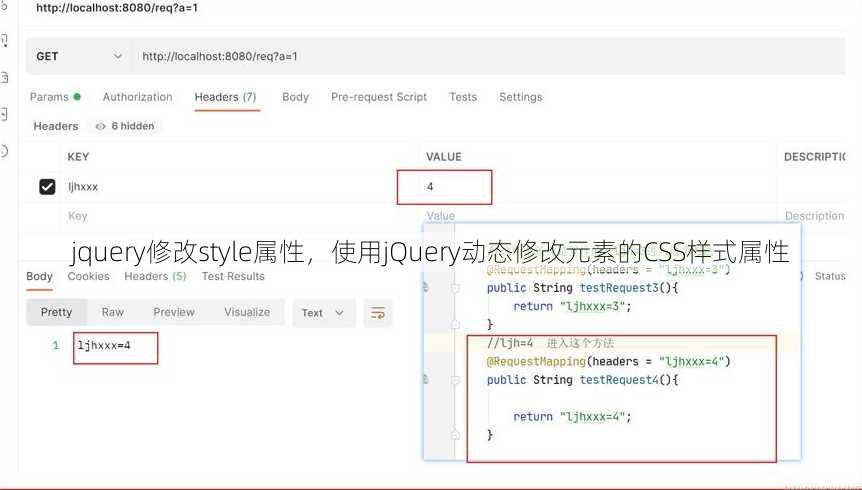
Task: Open the Test Results tab
Action: point(233,276)
